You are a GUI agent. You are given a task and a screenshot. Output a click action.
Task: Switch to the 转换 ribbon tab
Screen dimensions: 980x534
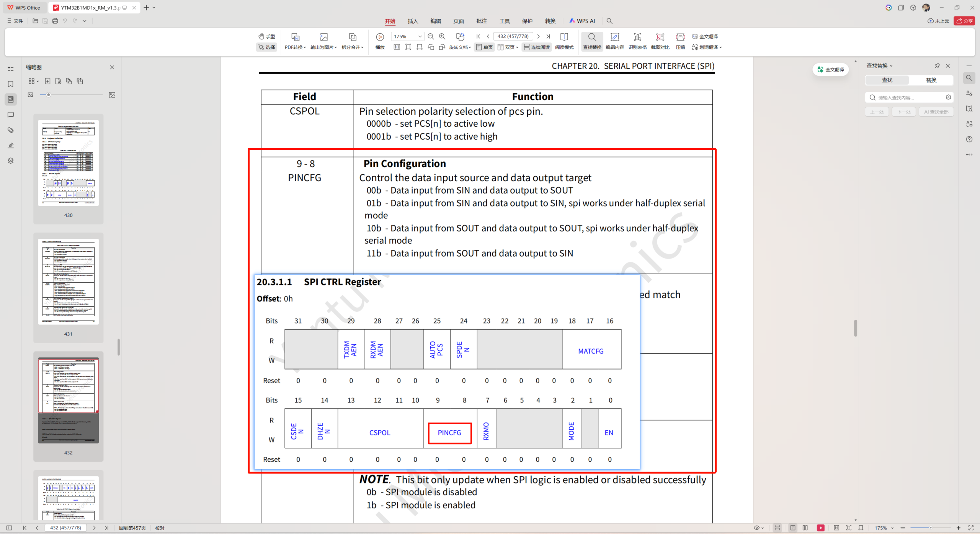[550, 21]
